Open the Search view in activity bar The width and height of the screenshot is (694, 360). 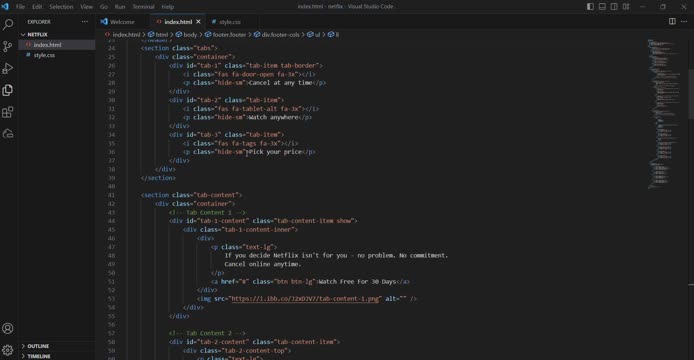coord(8,24)
